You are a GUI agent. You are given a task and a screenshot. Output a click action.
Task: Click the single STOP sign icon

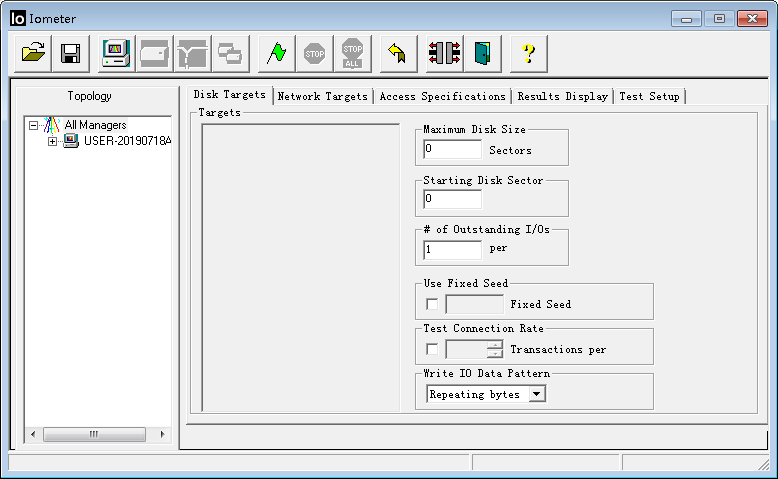coord(314,53)
